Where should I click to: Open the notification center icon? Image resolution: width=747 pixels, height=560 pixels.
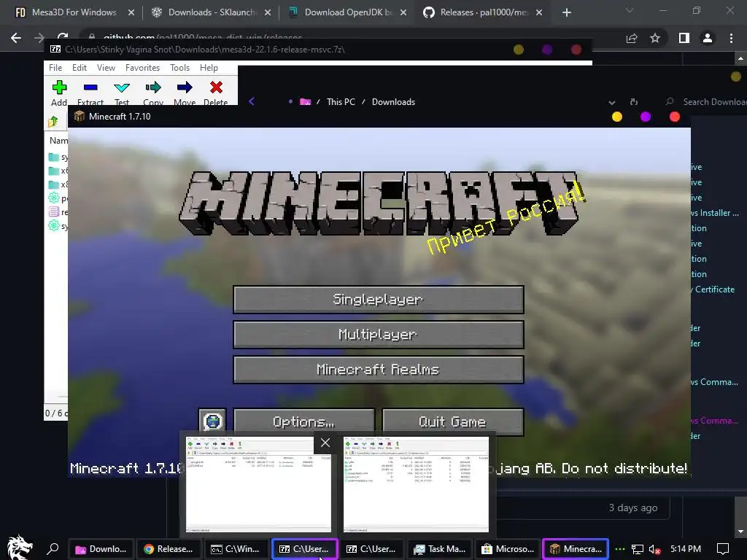723,549
